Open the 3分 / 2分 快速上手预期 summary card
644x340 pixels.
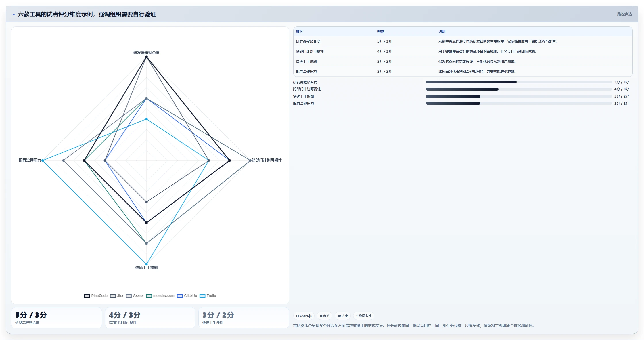tap(244, 318)
